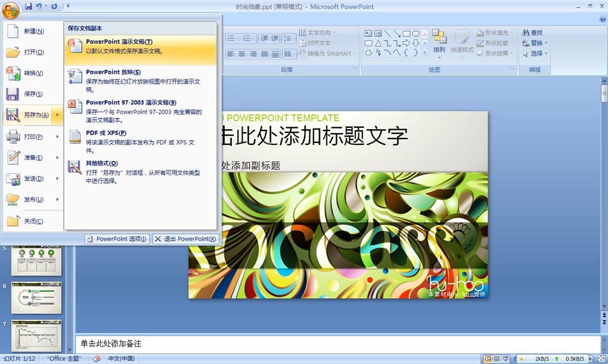Click the center align icon
The height and width of the screenshot is (364, 608).
(x=242, y=54)
